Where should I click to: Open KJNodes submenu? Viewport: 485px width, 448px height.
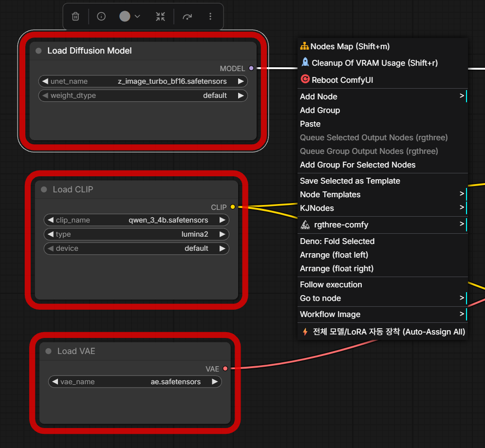[x=383, y=208]
